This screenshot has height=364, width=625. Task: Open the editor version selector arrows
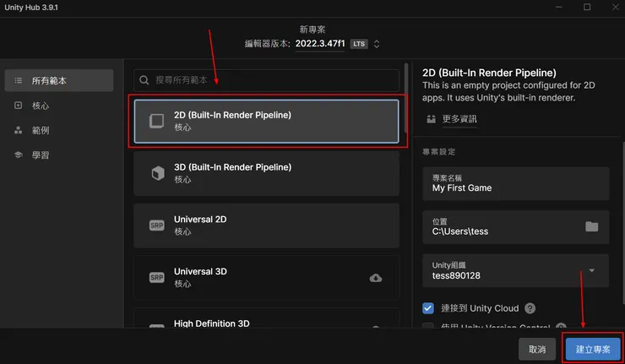(x=377, y=44)
